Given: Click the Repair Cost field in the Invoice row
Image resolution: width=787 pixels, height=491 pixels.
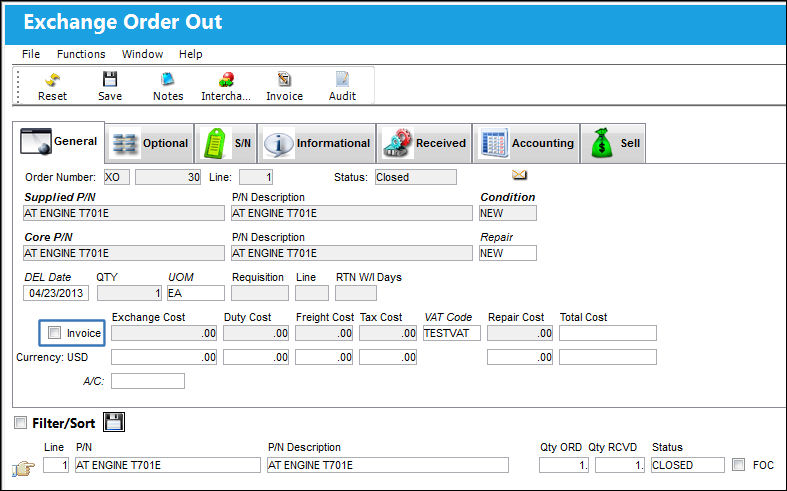Looking at the screenshot, I should click(520, 333).
